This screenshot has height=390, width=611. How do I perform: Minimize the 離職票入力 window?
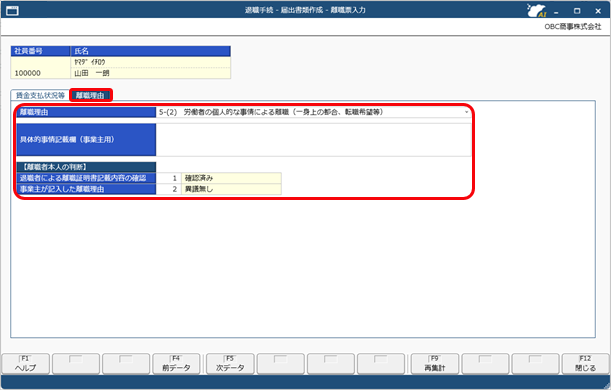coord(556,11)
